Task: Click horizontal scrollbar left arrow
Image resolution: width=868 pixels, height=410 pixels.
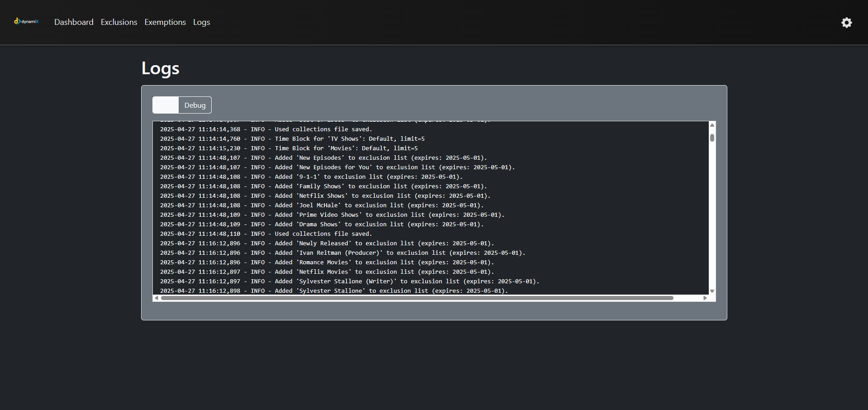Action: (157, 298)
